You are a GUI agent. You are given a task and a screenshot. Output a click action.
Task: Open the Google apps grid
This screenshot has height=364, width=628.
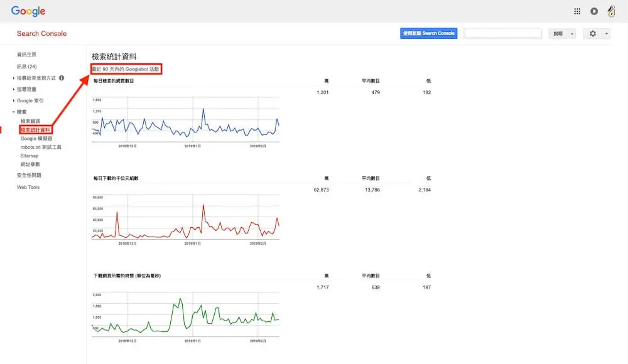pos(577,11)
